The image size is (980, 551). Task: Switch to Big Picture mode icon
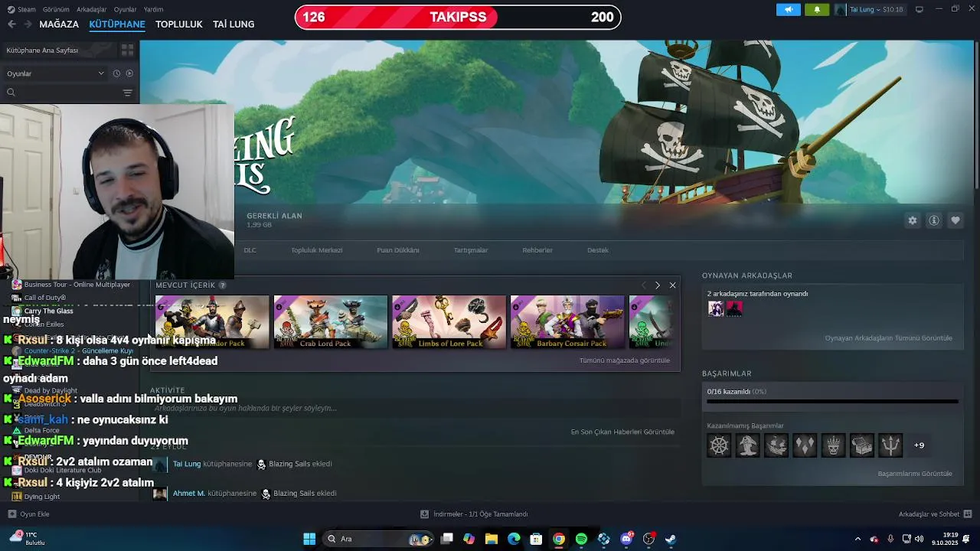(x=920, y=9)
